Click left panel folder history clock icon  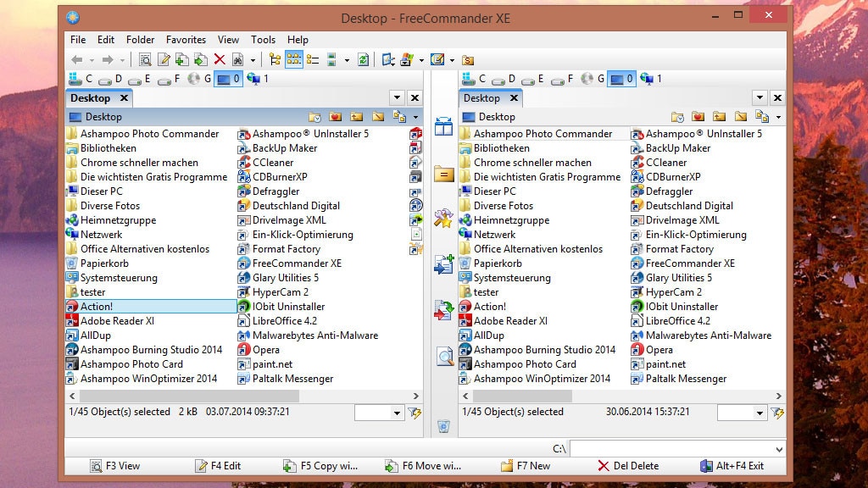314,117
